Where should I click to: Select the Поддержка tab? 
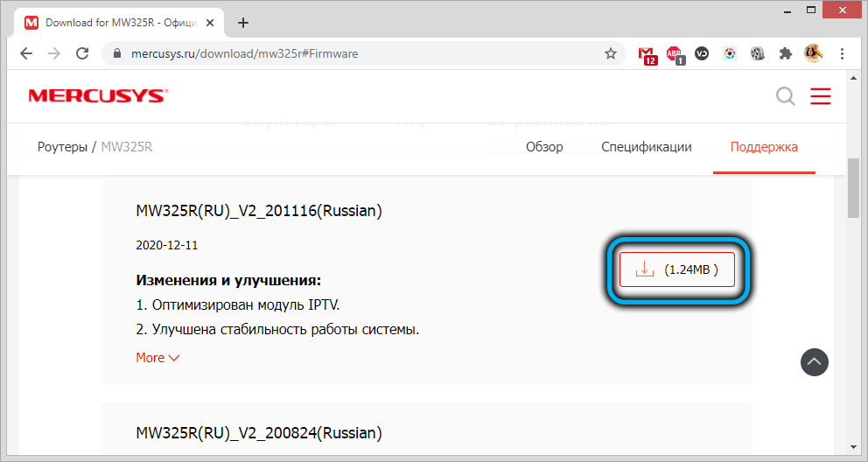coord(764,147)
